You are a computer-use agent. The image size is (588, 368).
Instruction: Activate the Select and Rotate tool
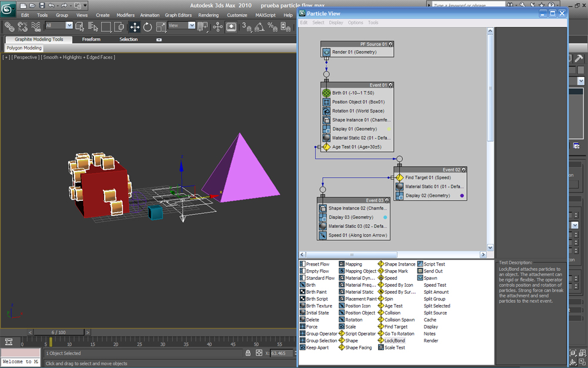pos(148,26)
